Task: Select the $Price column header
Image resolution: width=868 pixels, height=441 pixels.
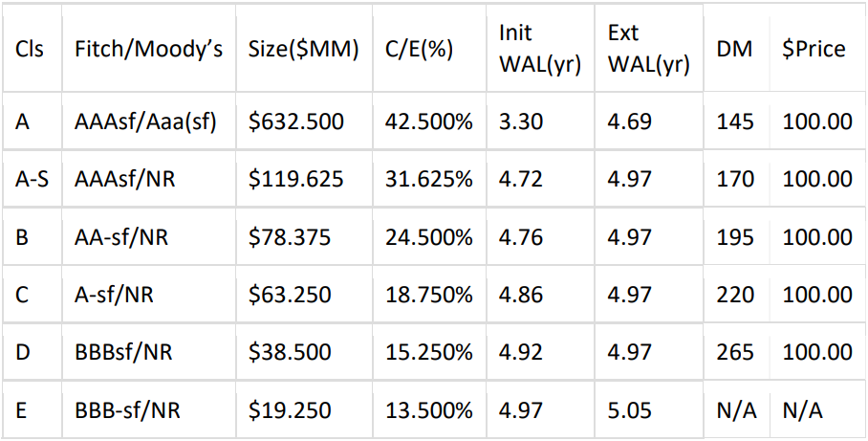Action: pos(814,50)
